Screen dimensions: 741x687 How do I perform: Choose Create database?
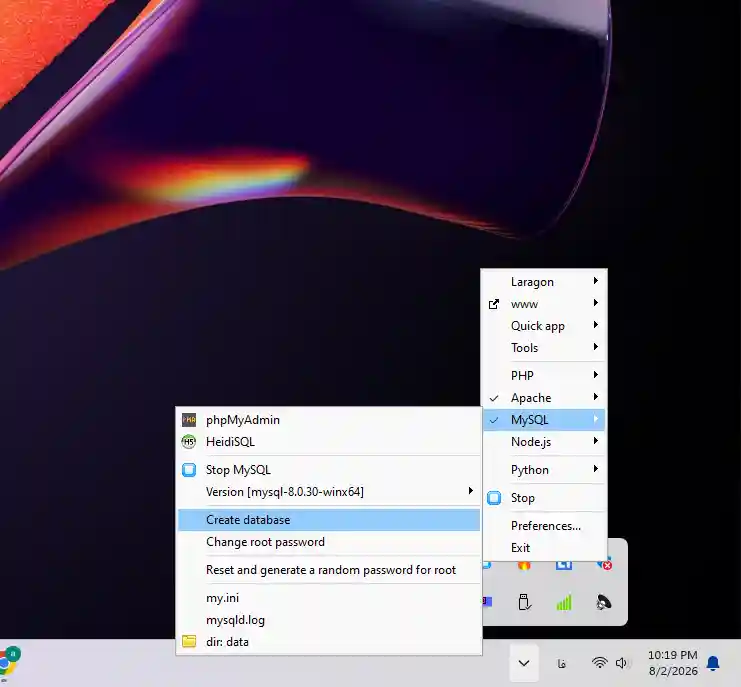[329, 520]
